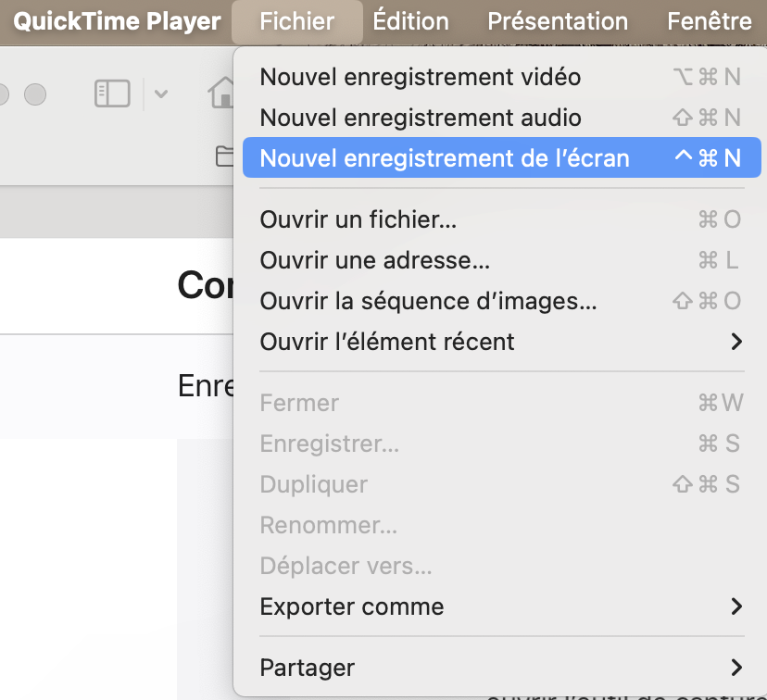Open the Fenêtre menu
767x700 pixels.
tap(709, 21)
